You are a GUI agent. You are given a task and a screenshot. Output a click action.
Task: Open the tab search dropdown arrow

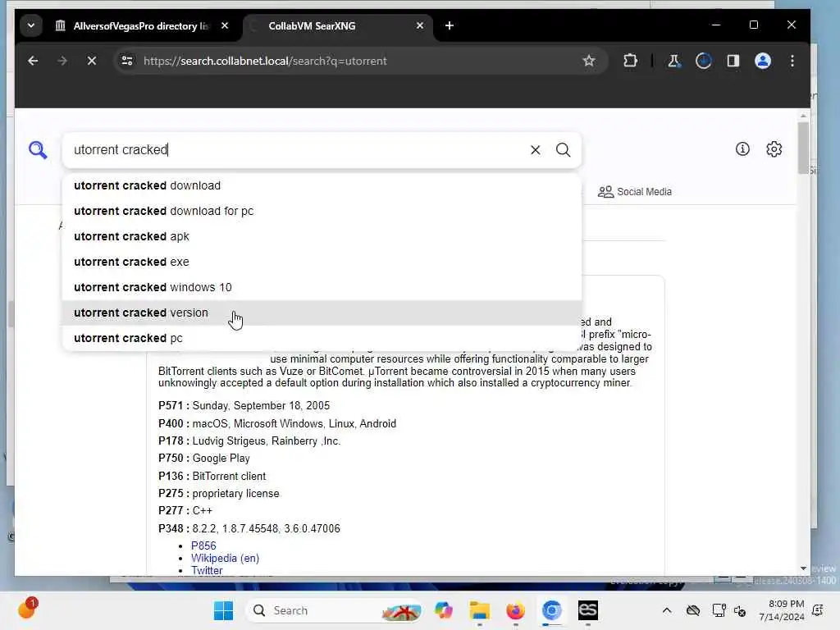pyautogui.click(x=31, y=25)
